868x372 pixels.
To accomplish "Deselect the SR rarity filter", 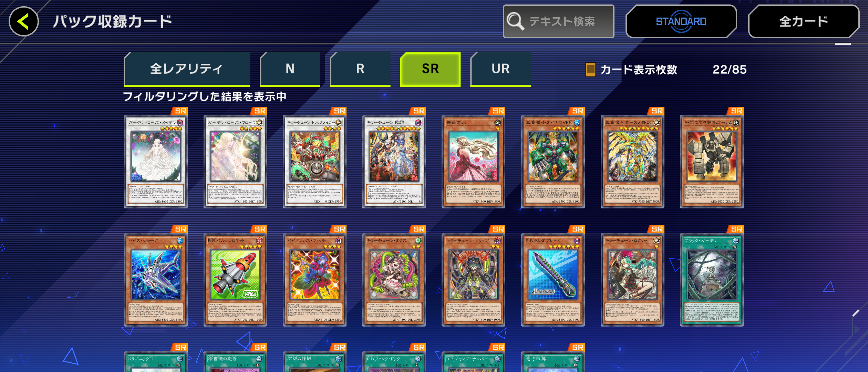I will click(430, 69).
